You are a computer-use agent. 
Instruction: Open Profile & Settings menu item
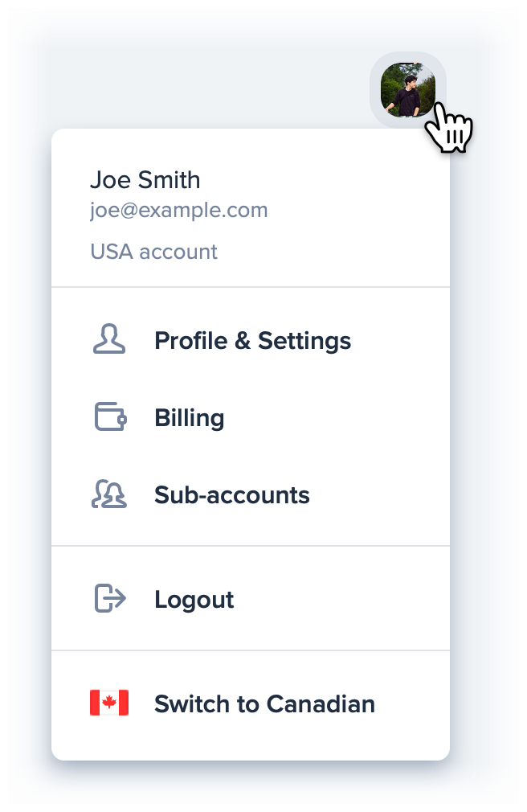[x=251, y=340]
